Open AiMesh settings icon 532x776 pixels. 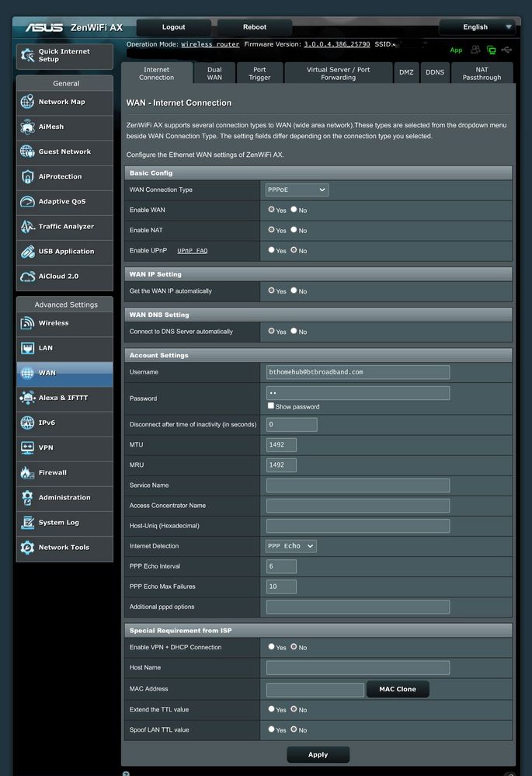pos(27,127)
